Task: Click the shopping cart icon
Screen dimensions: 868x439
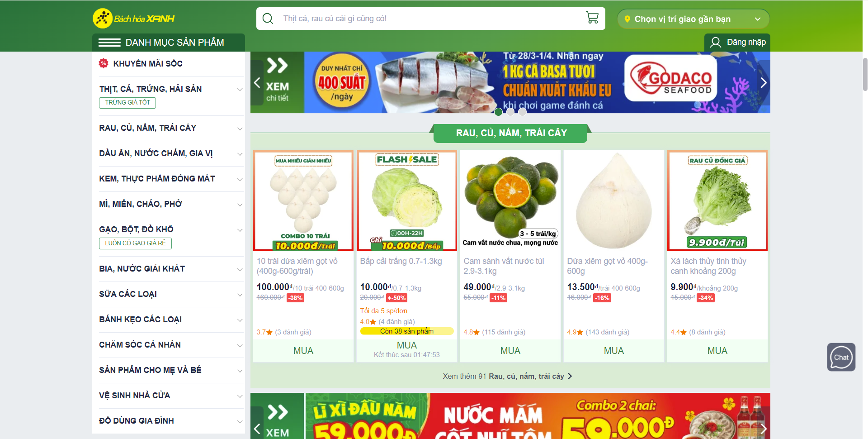Action: (x=592, y=18)
